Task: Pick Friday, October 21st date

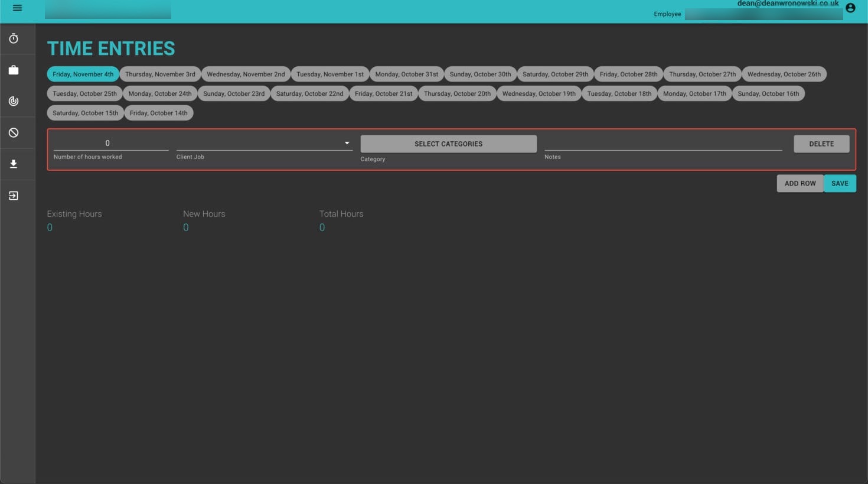Action: pyautogui.click(x=384, y=94)
